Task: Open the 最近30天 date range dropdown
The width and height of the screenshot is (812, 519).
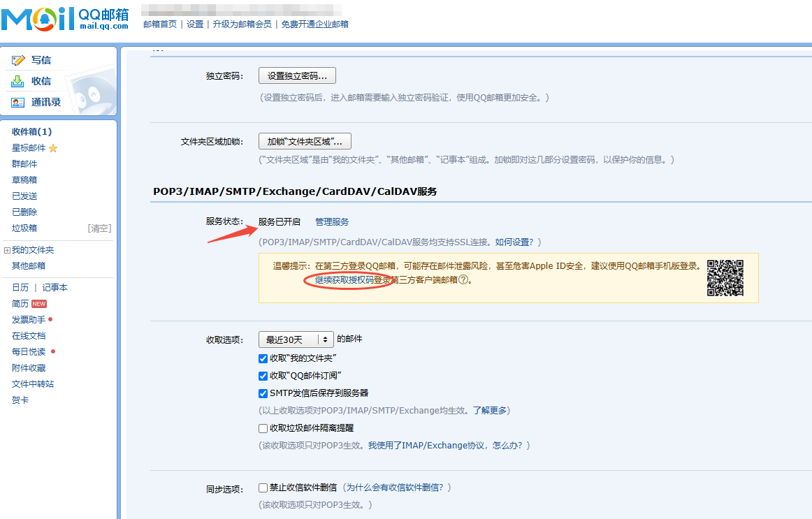Action: click(296, 338)
